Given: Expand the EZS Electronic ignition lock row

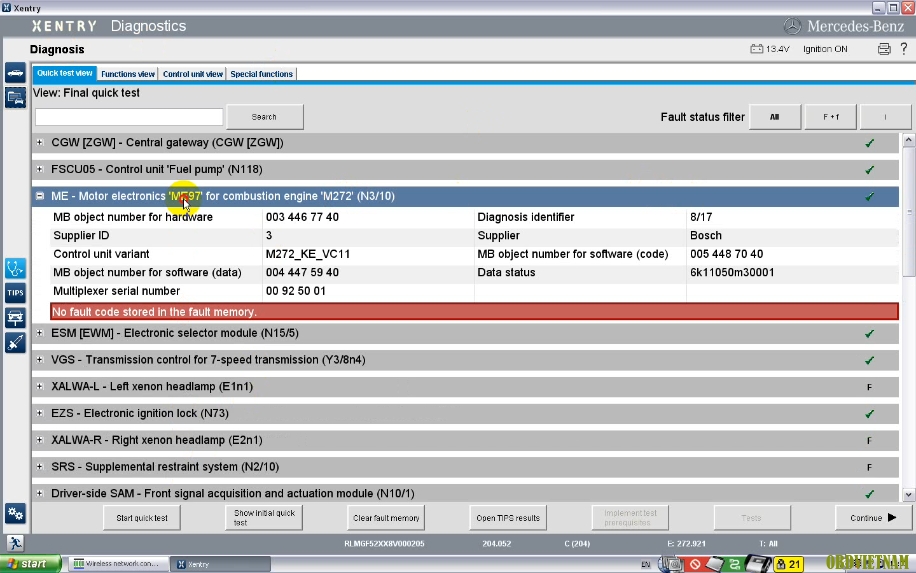Looking at the screenshot, I should (39, 414).
